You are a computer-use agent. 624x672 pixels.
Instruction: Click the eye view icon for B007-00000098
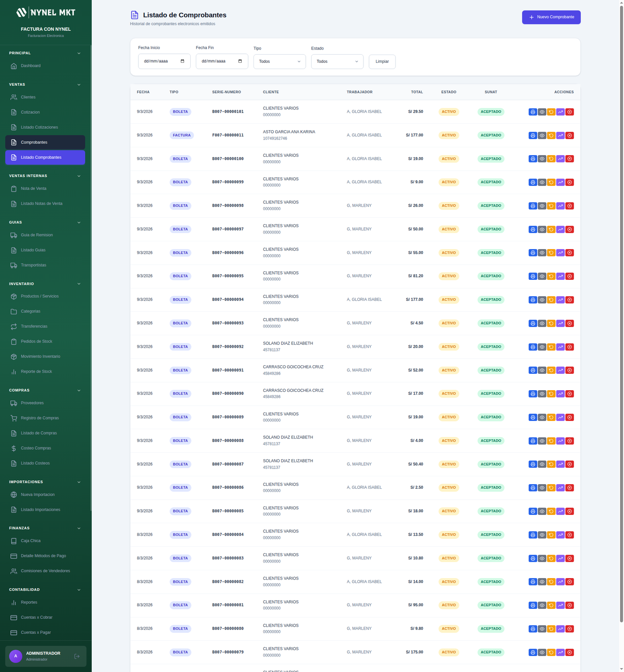(542, 206)
